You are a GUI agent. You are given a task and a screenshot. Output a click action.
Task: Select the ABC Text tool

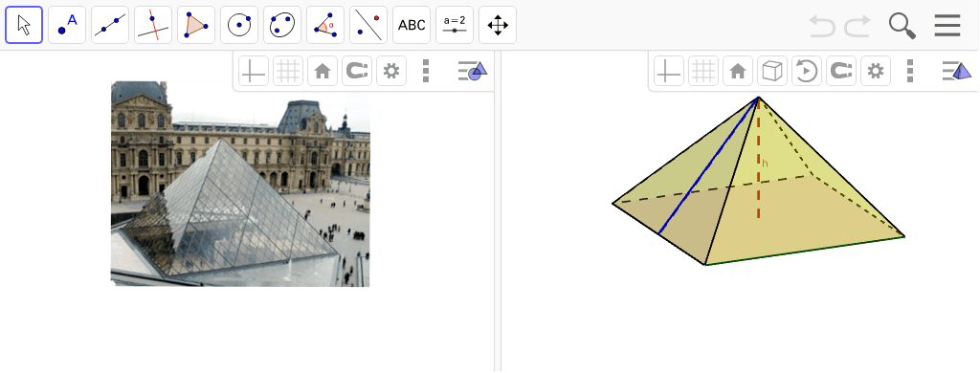tap(412, 25)
